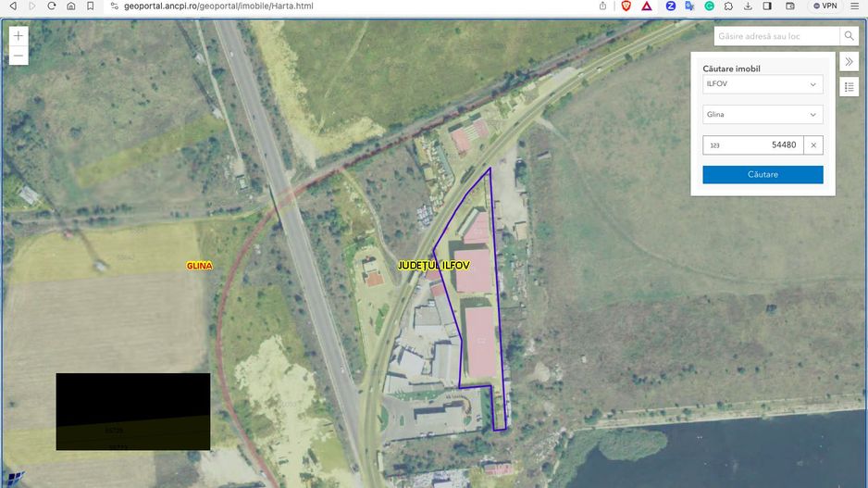Click the Căutare button
Image resolution: width=868 pixels, height=488 pixels.
tap(763, 174)
